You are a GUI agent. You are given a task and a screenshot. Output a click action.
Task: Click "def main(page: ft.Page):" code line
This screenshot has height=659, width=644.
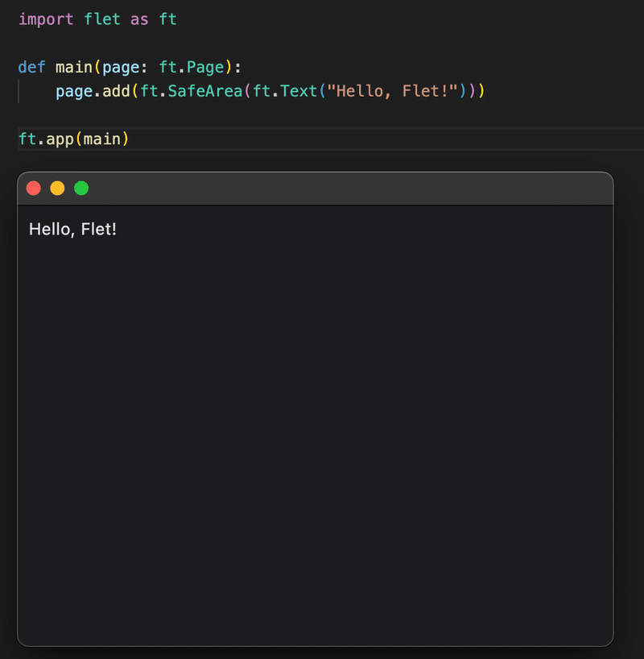[130, 67]
